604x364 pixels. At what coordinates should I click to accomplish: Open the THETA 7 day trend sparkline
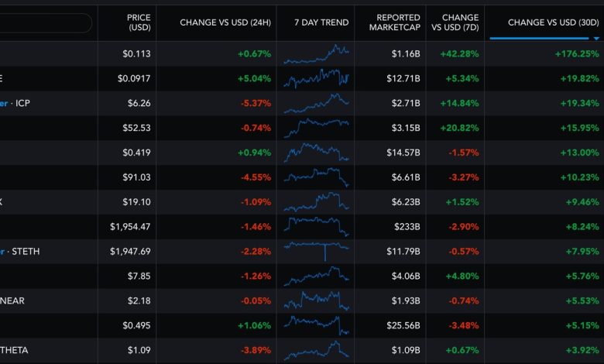pyautogui.click(x=316, y=350)
